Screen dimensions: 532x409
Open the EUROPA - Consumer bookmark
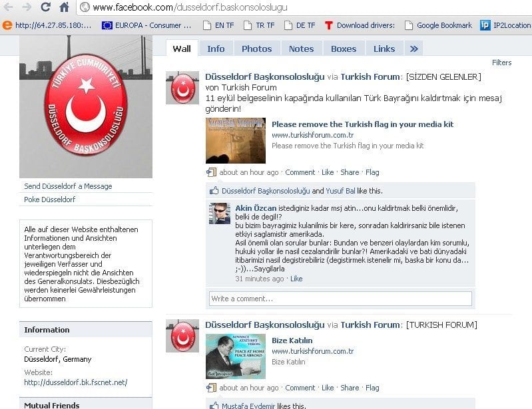[x=146, y=25]
